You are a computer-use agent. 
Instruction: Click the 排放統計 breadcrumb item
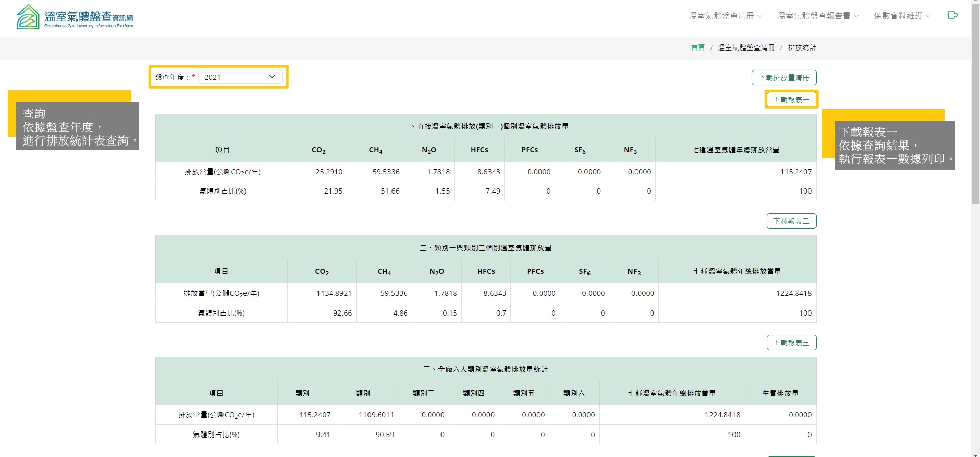[801, 47]
